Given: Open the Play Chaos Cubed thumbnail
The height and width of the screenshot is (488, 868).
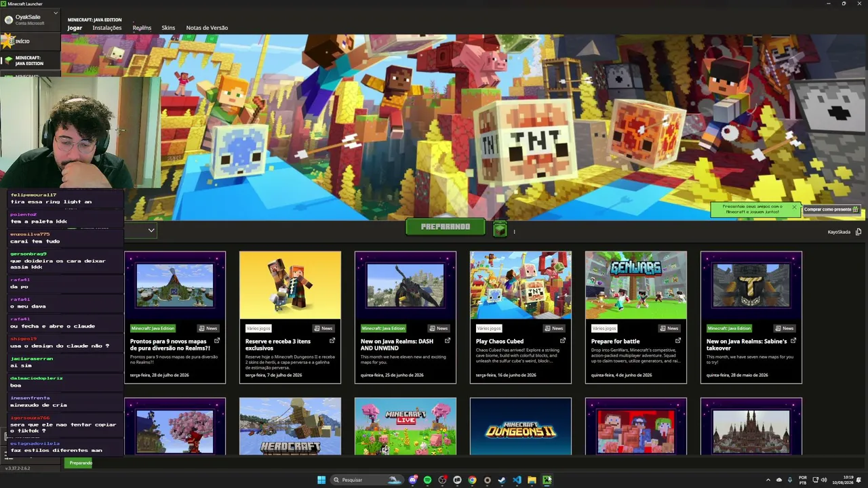Looking at the screenshot, I should pos(521,285).
